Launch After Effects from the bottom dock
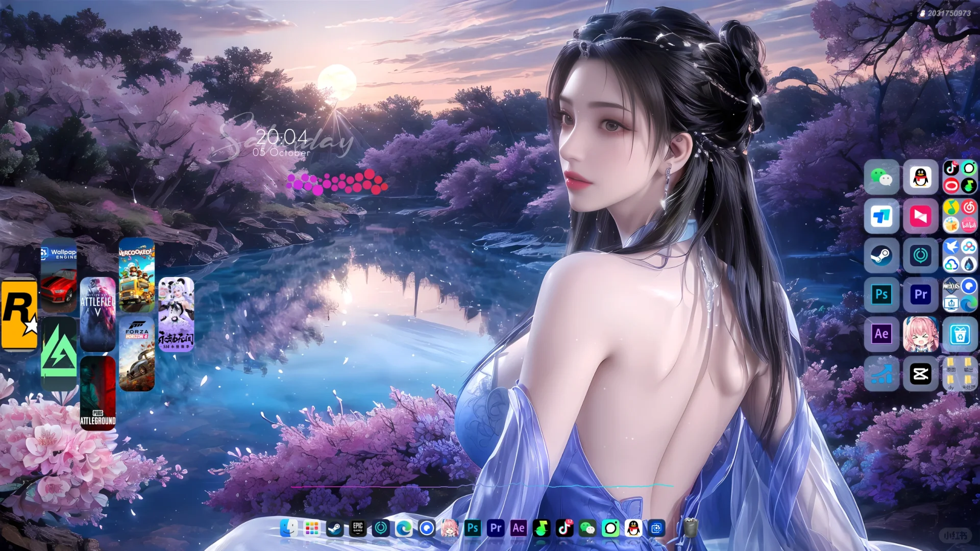 pyautogui.click(x=519, y=528)
